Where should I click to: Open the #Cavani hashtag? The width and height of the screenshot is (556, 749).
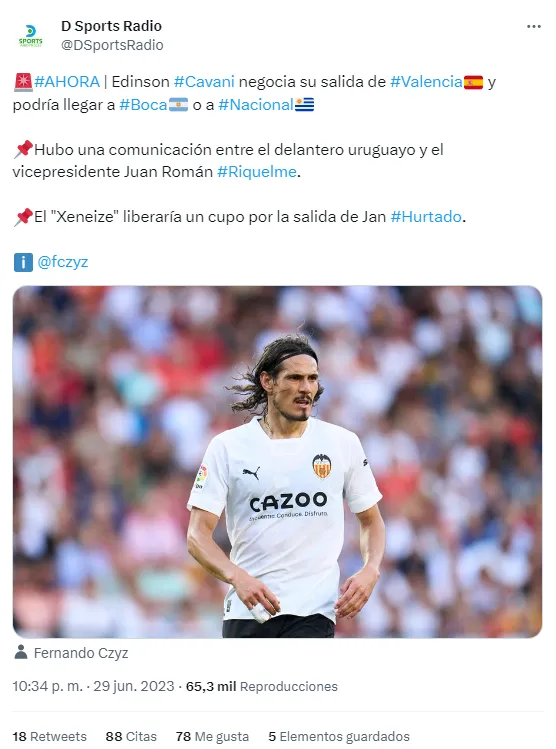pos(204,82)
